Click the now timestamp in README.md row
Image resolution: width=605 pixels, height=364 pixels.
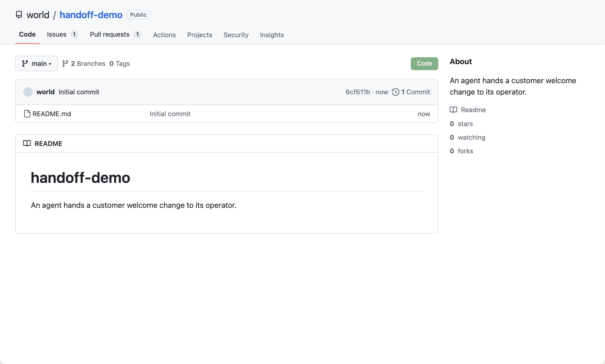(424, 114)
